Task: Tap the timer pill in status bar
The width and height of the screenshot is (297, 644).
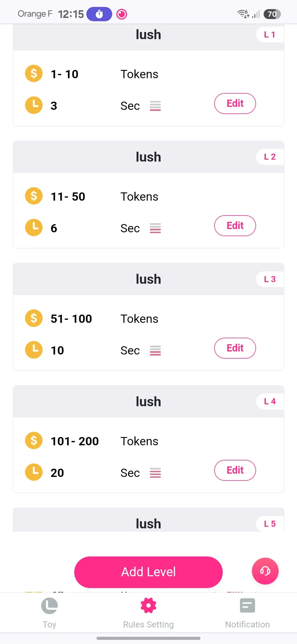Action: point(99,14)
